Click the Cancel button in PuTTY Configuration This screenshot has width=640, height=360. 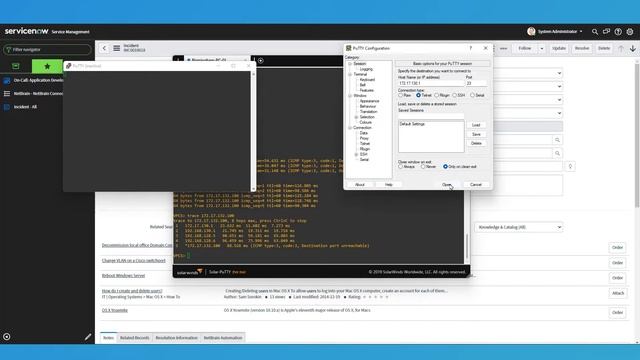click(476, 184)
